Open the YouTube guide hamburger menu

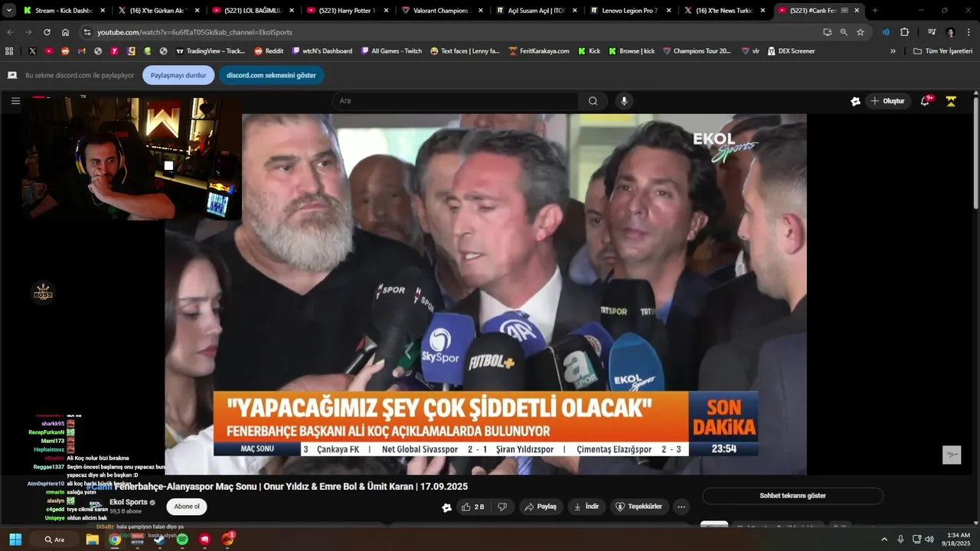(x=15, y=101)
